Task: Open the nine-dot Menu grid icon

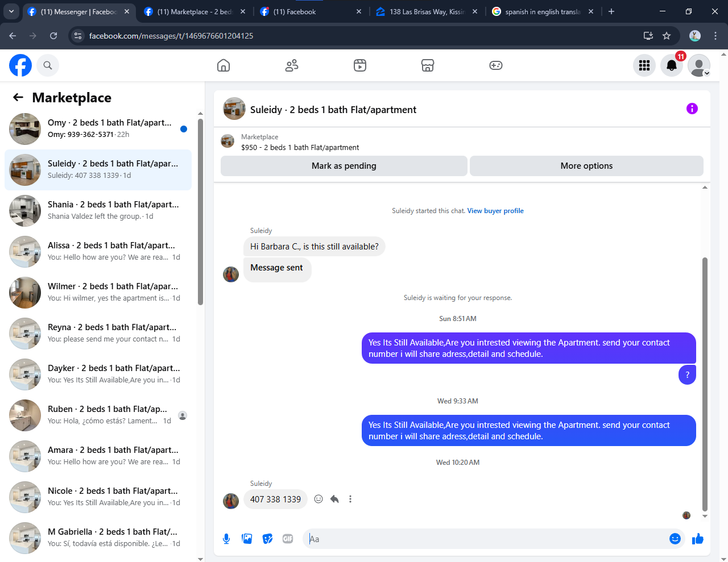Action: [644, 65]
